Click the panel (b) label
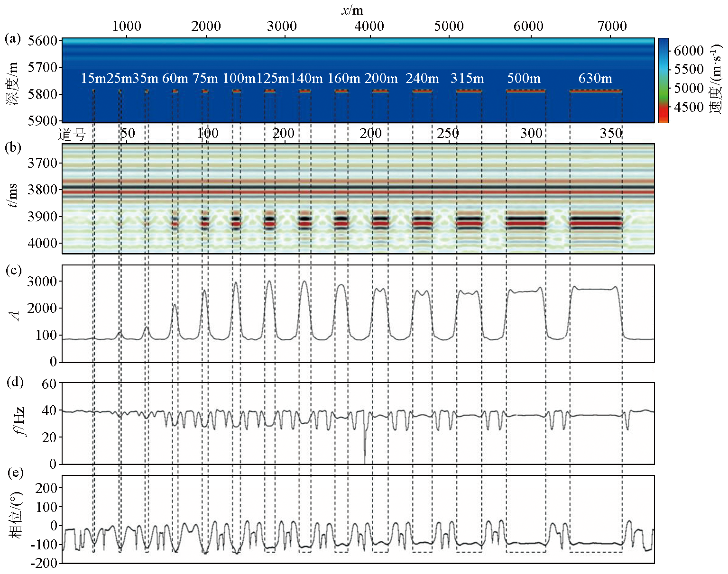This screenshot has height=574, width=728. 13,147
